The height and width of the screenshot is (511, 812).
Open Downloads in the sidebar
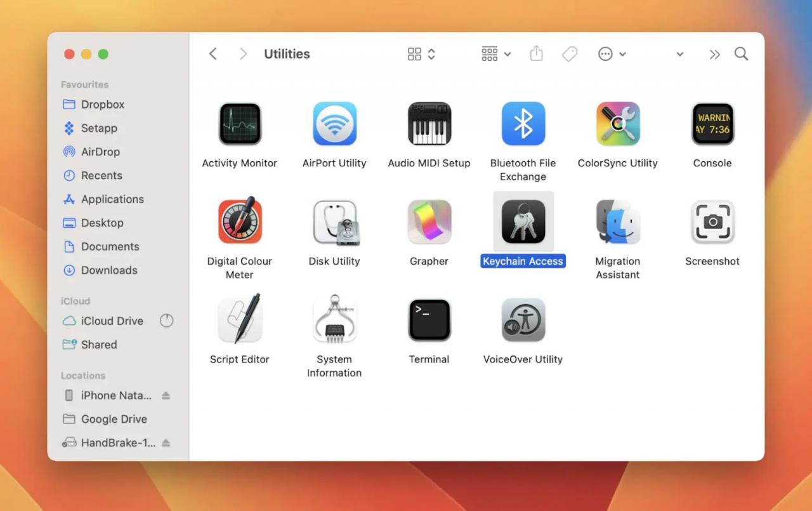(109, 270)
